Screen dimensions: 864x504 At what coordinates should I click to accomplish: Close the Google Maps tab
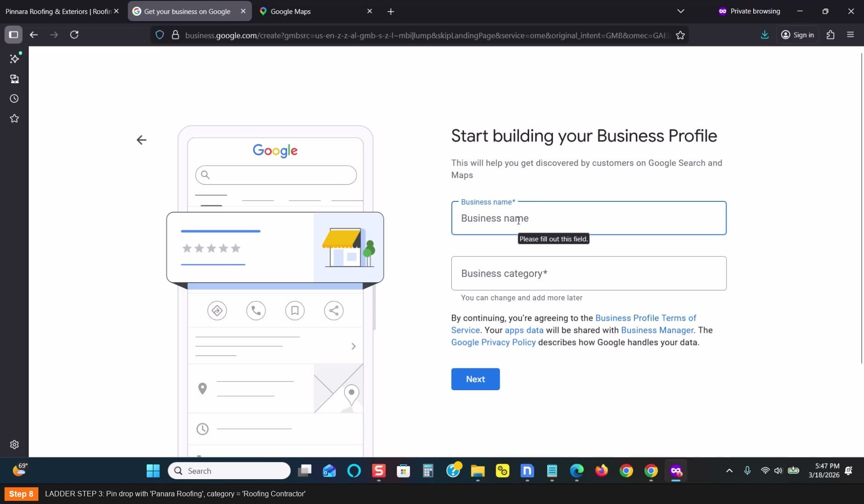click(x=370, y=11)
